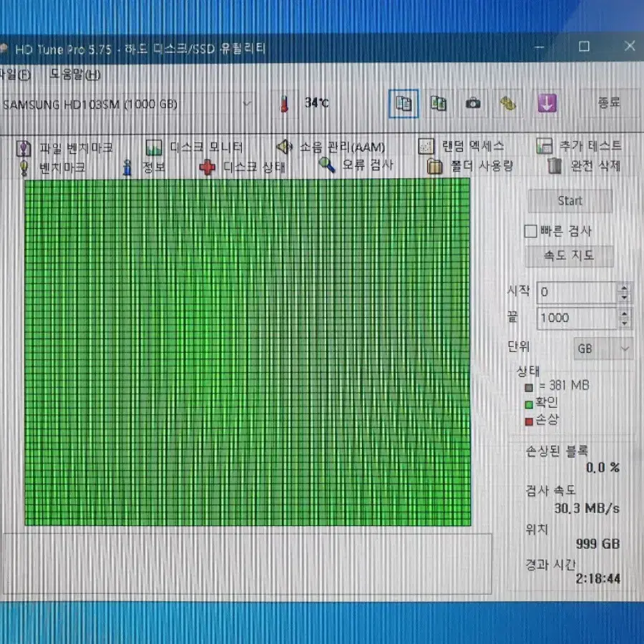This screenshot has width=644, height=644.
Task: Close the HD Tune Pro window
Action: coord(630,46)
